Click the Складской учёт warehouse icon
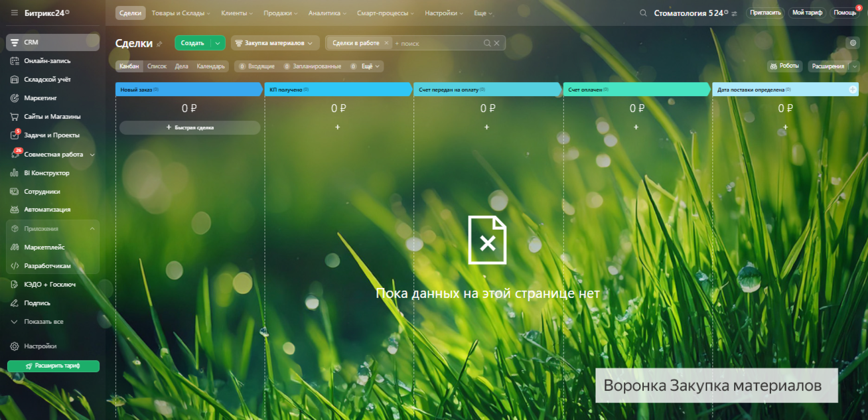 [x=15, y=80]
